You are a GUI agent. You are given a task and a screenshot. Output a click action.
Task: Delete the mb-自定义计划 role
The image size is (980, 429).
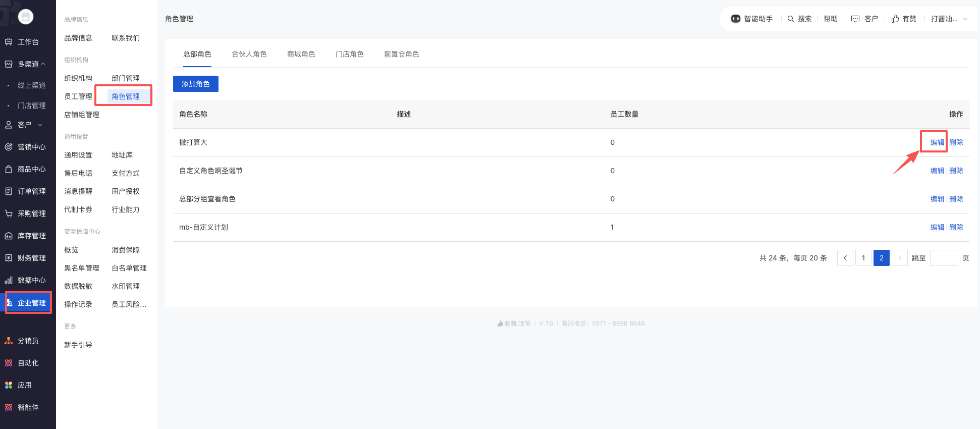point(956,227)
